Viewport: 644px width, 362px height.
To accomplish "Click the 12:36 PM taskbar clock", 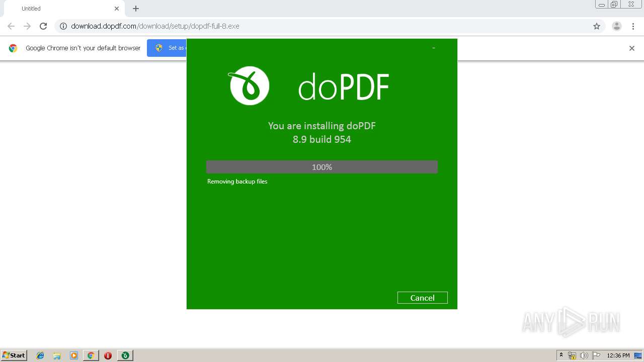I will coord(618,355).
